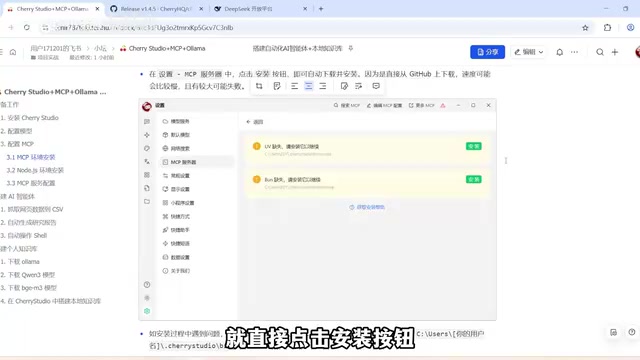
Task: Jump to outline item 3.3 MCP 服务配置
Action: (x=31, y=183)
